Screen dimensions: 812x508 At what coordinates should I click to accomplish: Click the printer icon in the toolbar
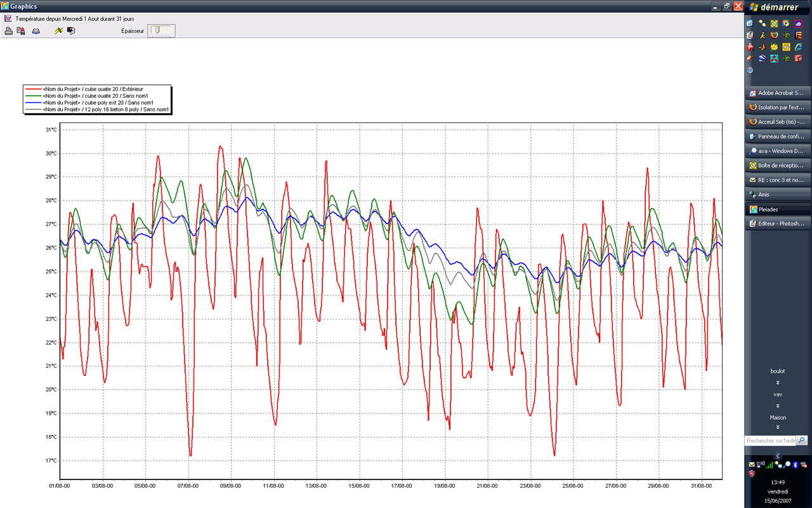tap(9, 30)
